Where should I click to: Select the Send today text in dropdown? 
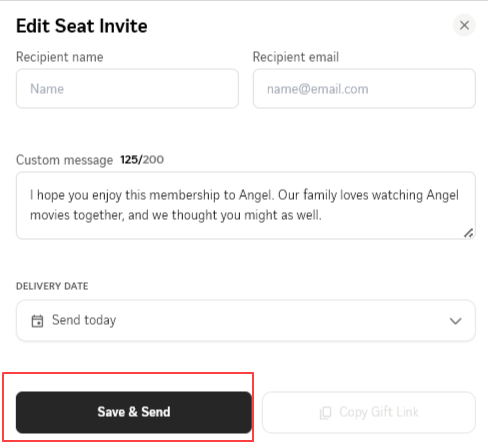point(84,320)
